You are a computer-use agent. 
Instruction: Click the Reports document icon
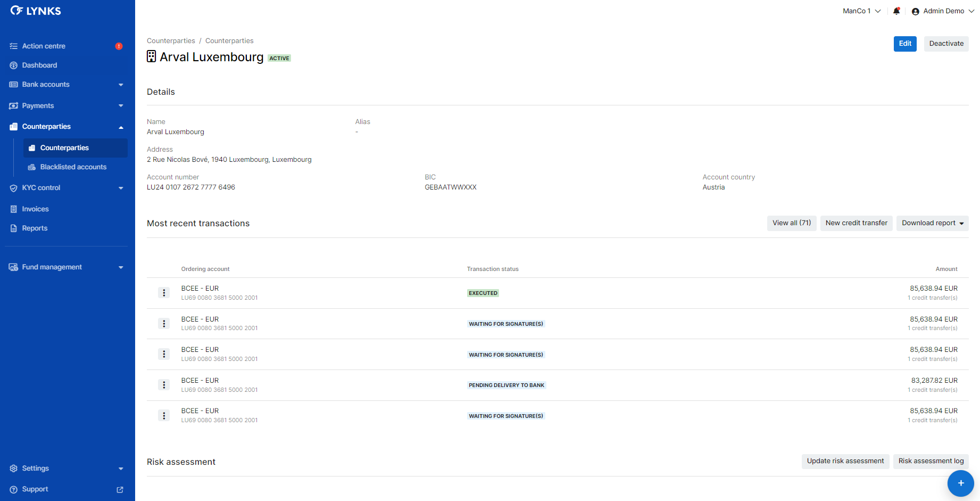tap(14, 228)
